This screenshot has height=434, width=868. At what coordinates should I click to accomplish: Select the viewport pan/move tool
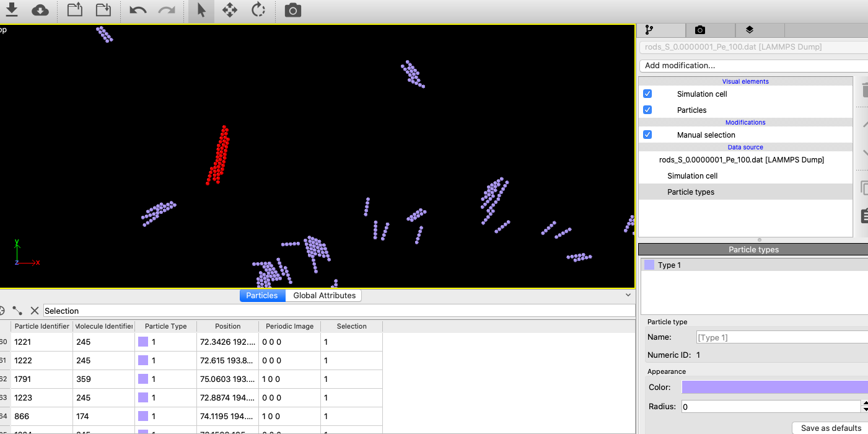coord(229,10)
